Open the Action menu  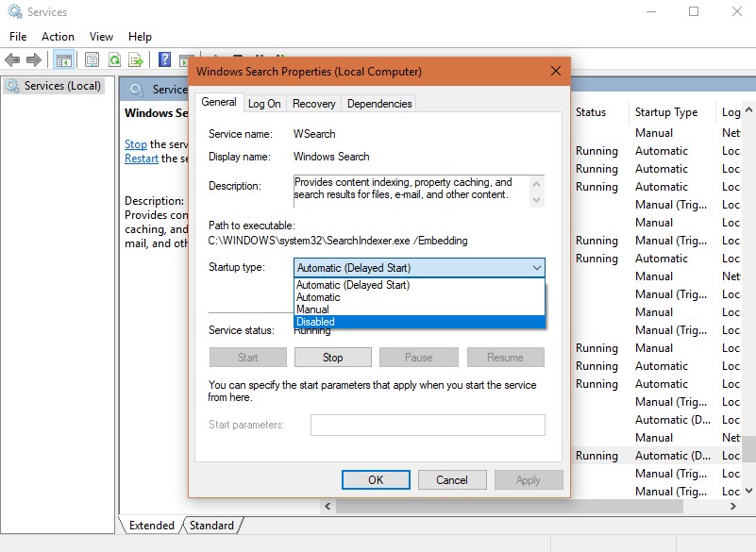tap(58, 37)
